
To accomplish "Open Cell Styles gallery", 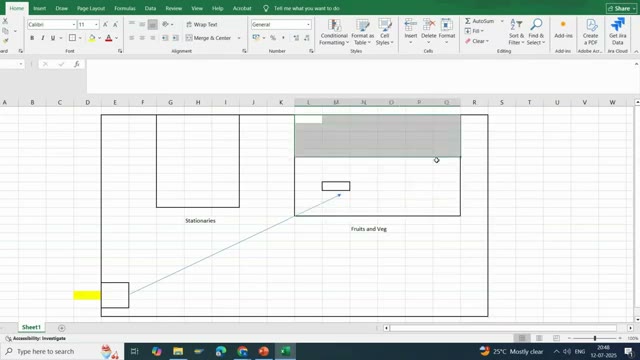I will (x=384, y=32).
